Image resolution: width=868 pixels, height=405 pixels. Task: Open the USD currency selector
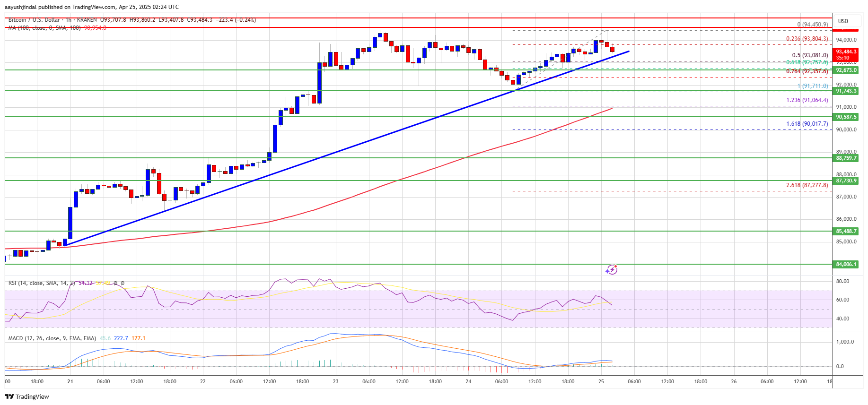(843, 21)
